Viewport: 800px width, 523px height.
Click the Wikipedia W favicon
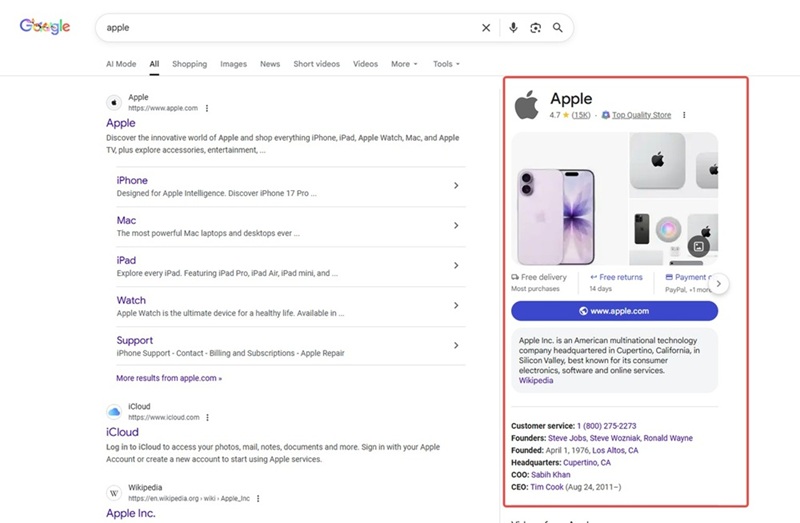(x=114, y=493)
